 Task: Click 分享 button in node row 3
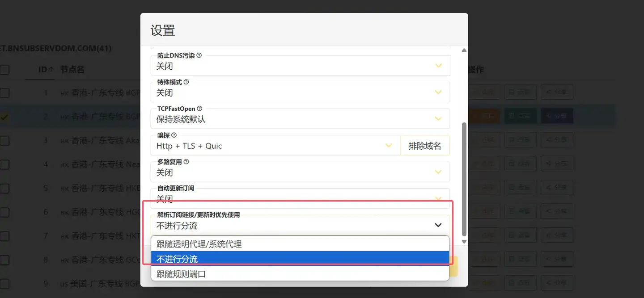[x=557, y=140]
